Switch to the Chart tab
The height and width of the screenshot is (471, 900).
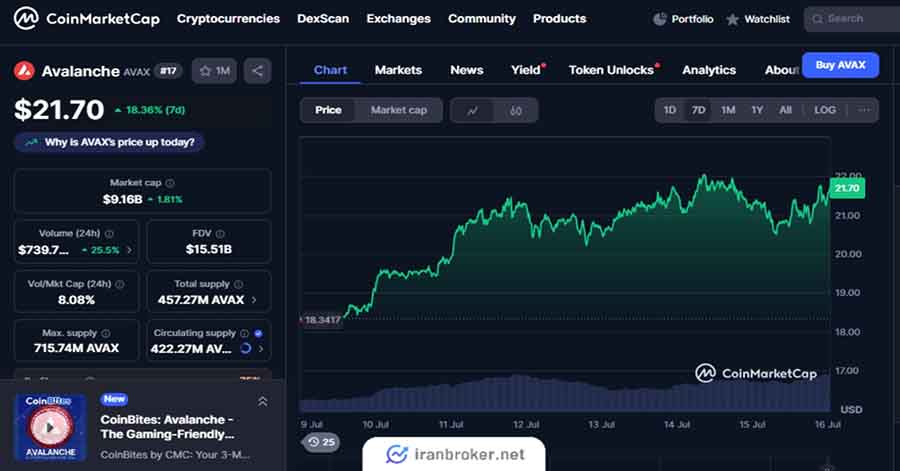click(x=330, y=70)
